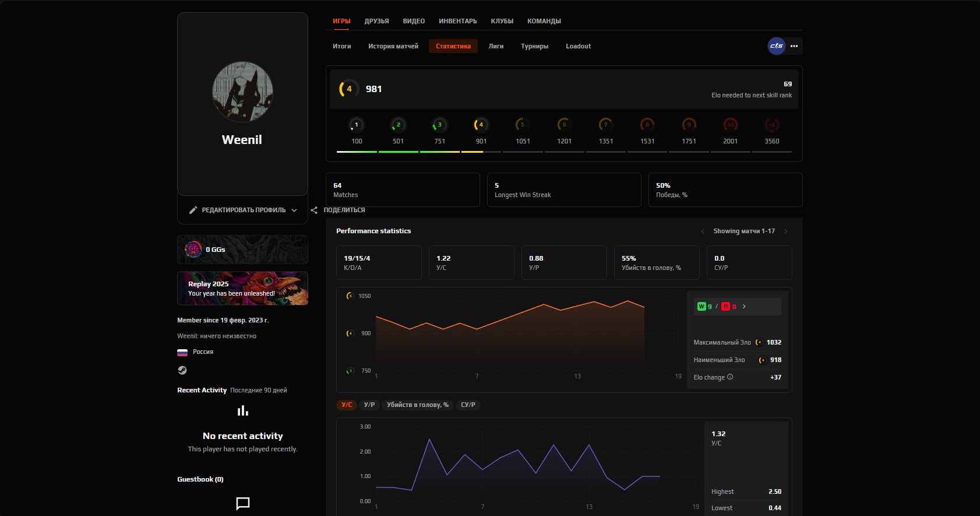Click the Максимальный Эло value 1032
The width and height of the screenshot is (980, 516).
[x=774, y=342]
